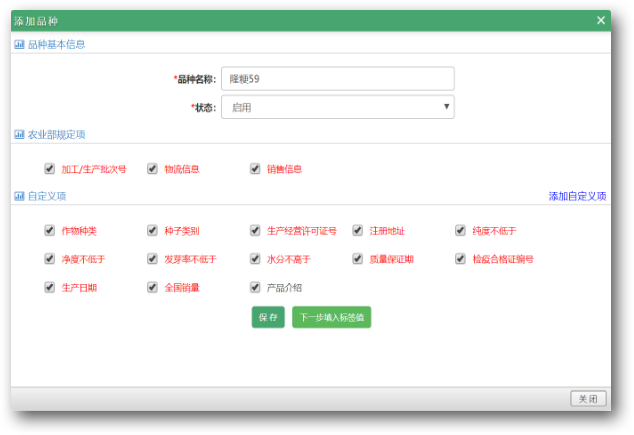Viewport: 634px width, 435px height.
Task: Uncheck the 发芽率不低于 checkbox
Action: pos(152,259)
